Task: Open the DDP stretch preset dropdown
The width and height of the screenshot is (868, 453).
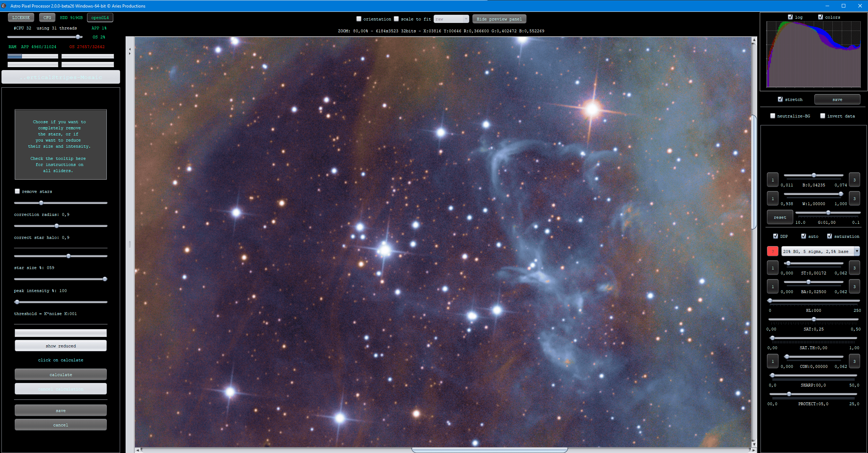Action: pyautogui.click(x=856, y=251)
